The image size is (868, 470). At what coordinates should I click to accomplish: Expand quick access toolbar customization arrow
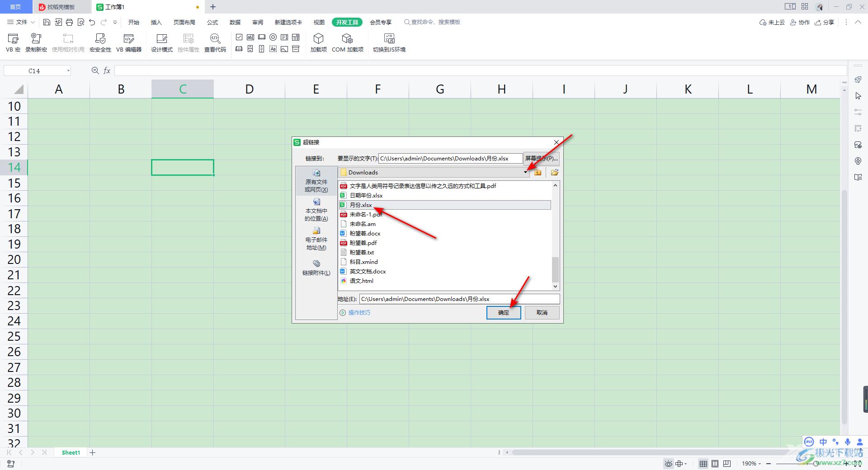(115, 22)
